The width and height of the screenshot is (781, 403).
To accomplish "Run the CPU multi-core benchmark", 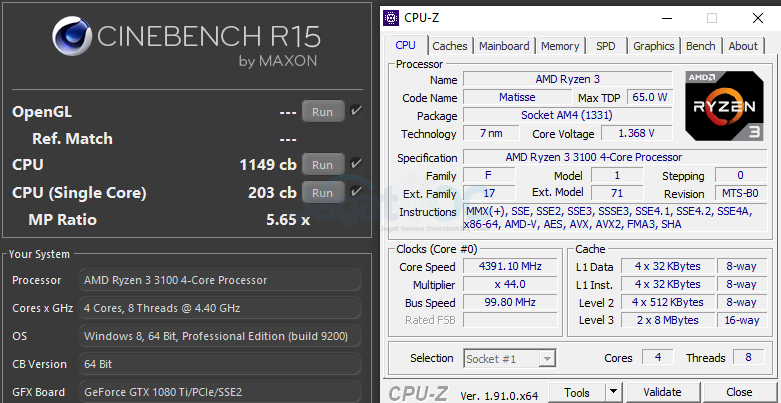I will pyautogui.click(x=322, y=165).
